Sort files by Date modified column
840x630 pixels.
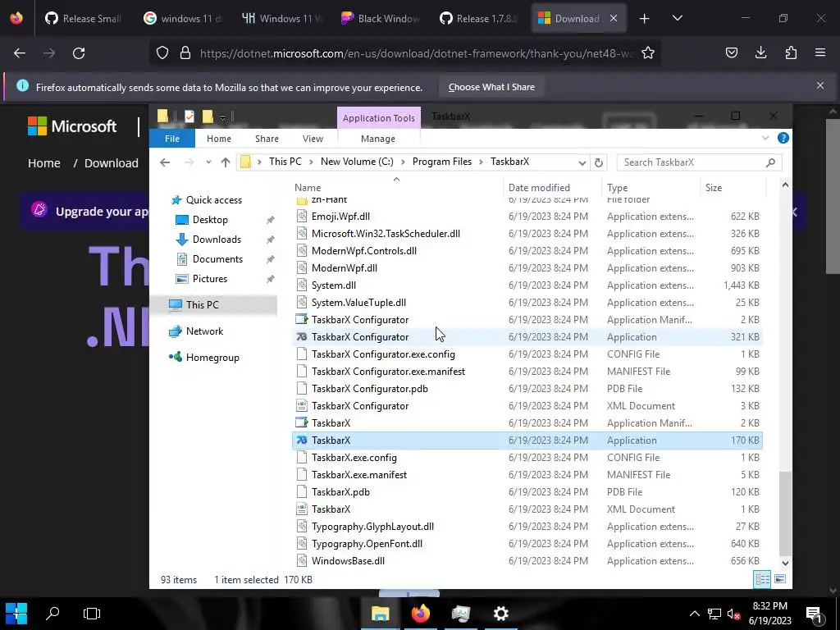click(x=539, y=188)
